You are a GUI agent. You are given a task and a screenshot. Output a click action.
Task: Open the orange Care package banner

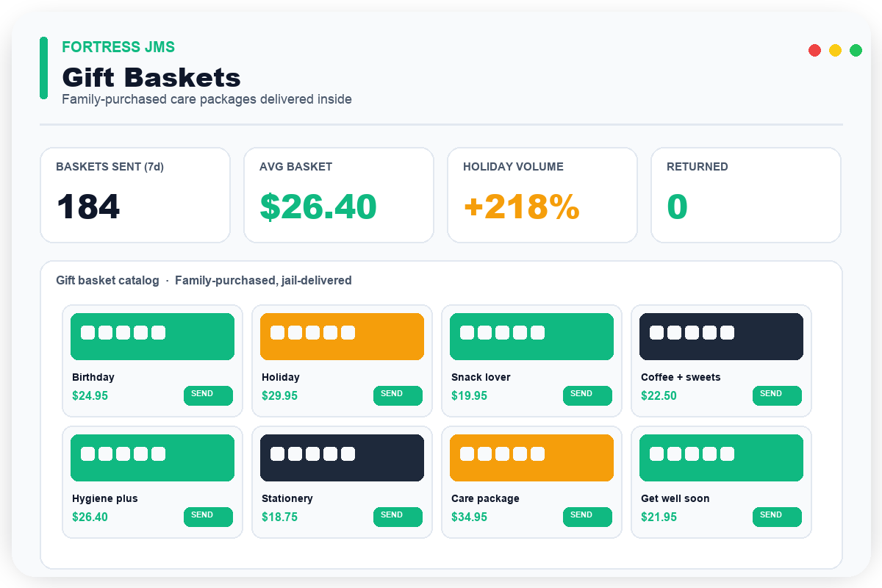tap(531, 458)
